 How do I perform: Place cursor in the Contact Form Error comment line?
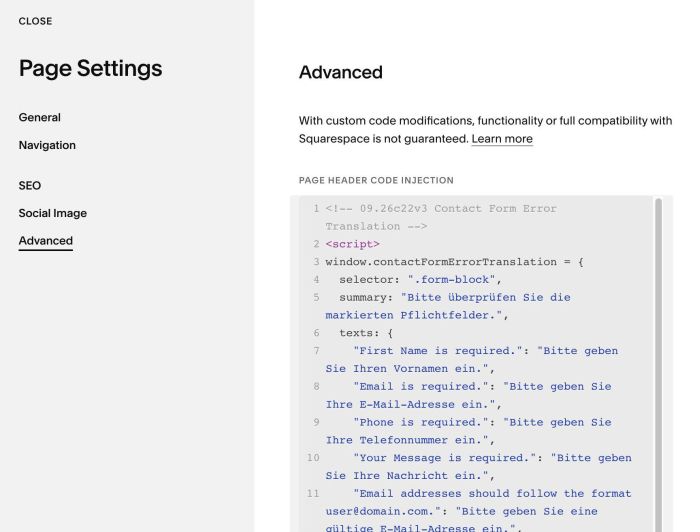pyautogui.click(x=441, y=217)
